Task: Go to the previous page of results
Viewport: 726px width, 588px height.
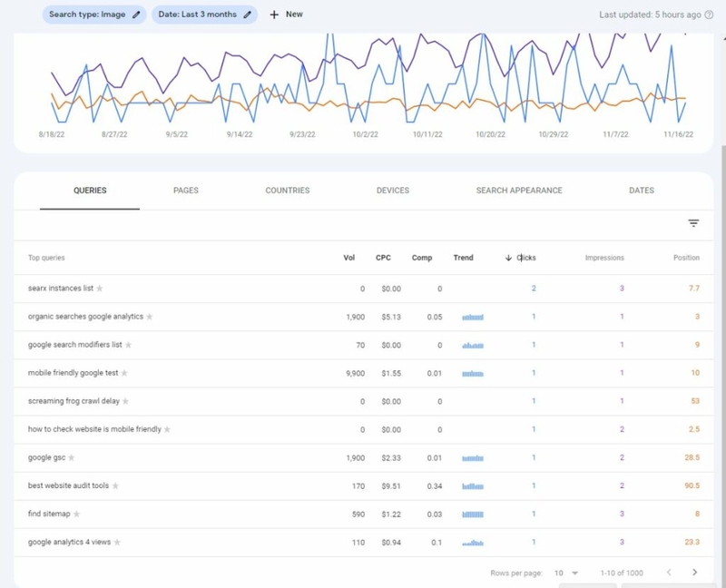Action: (x=669, y=573)
